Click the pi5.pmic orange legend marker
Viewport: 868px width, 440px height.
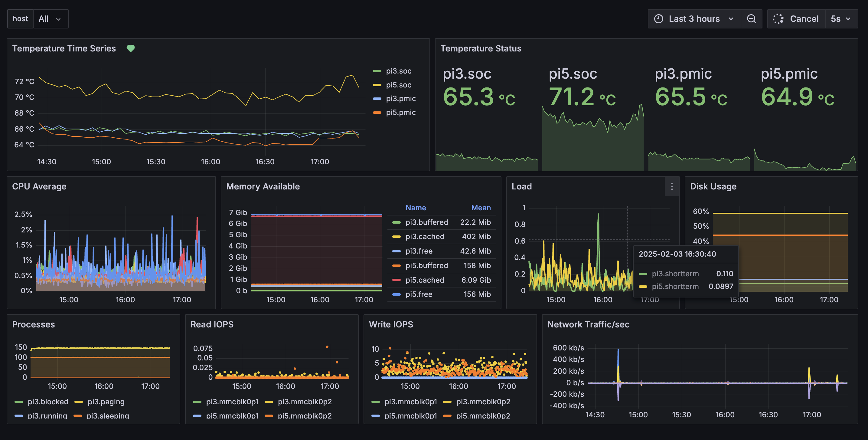point(377,113)
